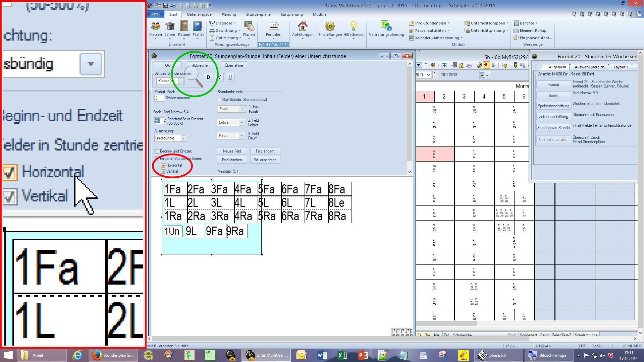Image resolution: width=644 pixels, height=362 pixels.
Task: Open the Perioden icon
Action: point(273,26)
